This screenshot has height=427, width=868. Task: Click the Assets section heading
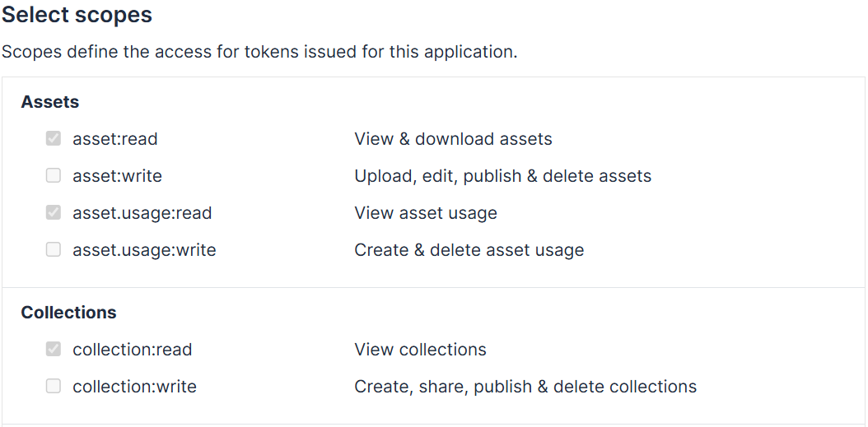(50, 102)
